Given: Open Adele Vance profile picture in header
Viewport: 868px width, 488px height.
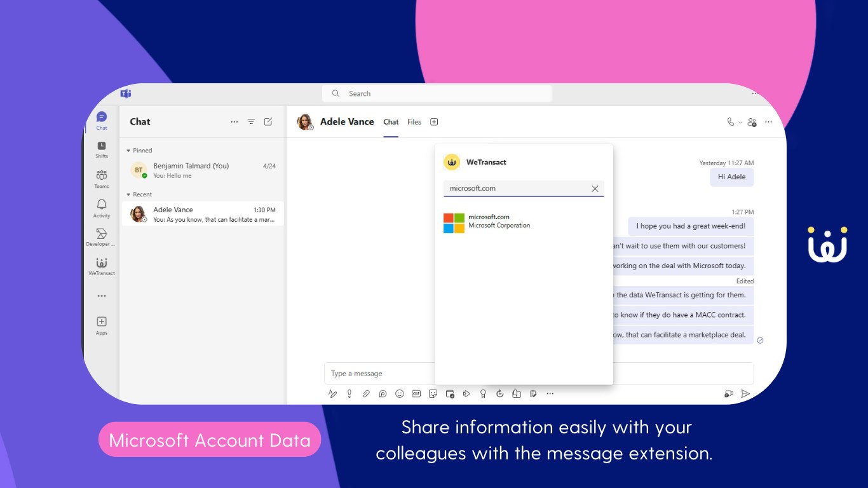Looking at the screenshot, I should (x=305, y=122).
